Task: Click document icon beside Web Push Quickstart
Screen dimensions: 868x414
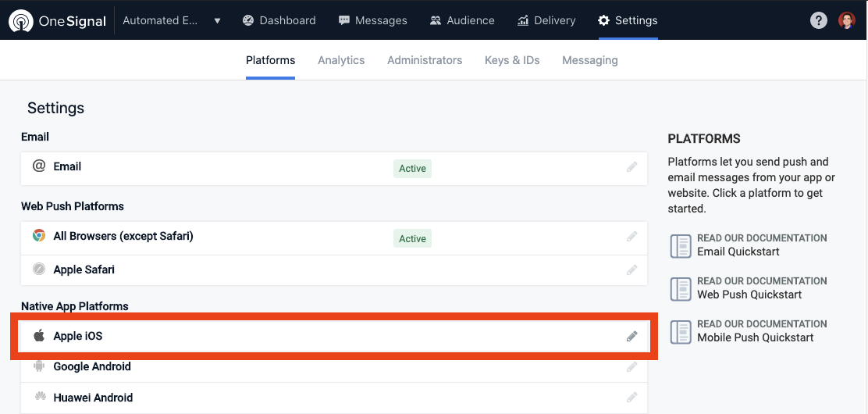Action: click(681, 289)
